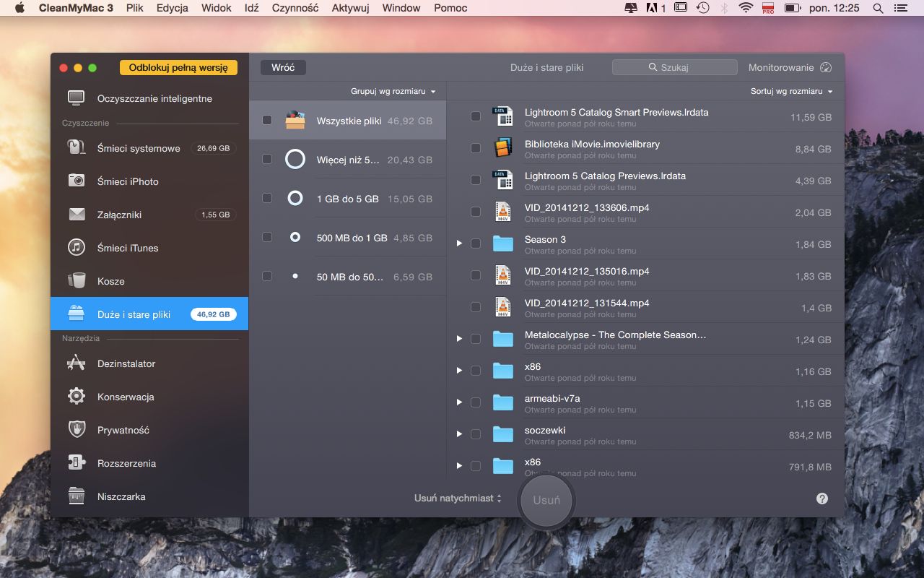Screen dimensions: 924x578
Task: Click Odblokuj pełną wersję button
Action: tap(178, 68)
